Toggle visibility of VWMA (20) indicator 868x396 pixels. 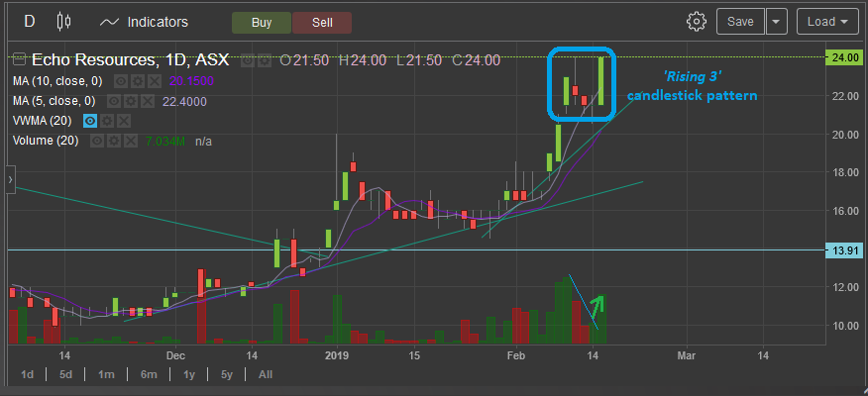pyautogui.click(x=90, y=121)
